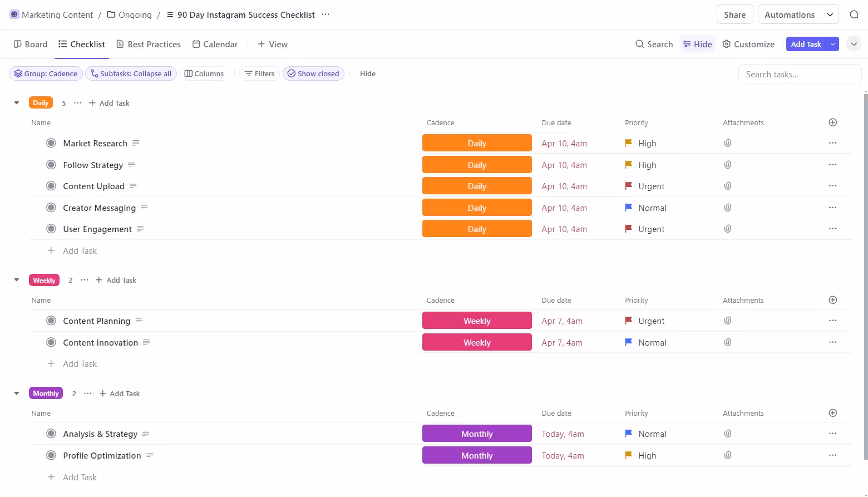This screenshot has width=868, height=497.
Task: Open the Filters panel
Action: click(x=259, y=73)
